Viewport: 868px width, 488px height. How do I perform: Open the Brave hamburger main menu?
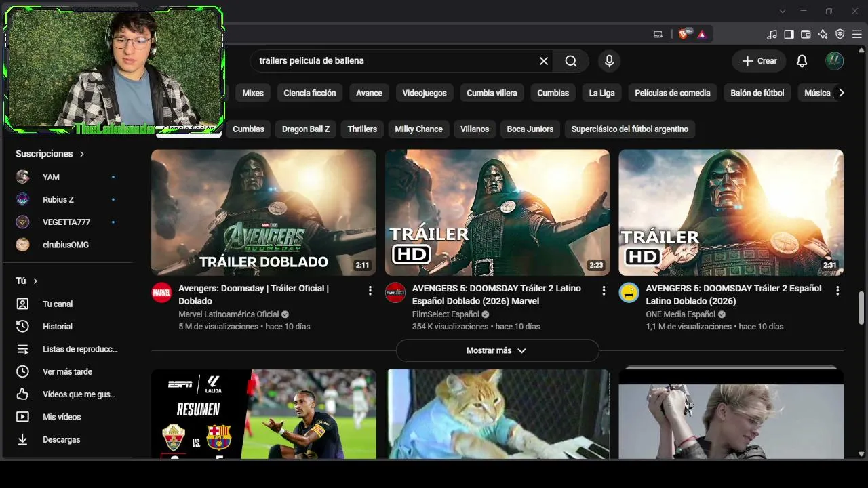[857, 34]
